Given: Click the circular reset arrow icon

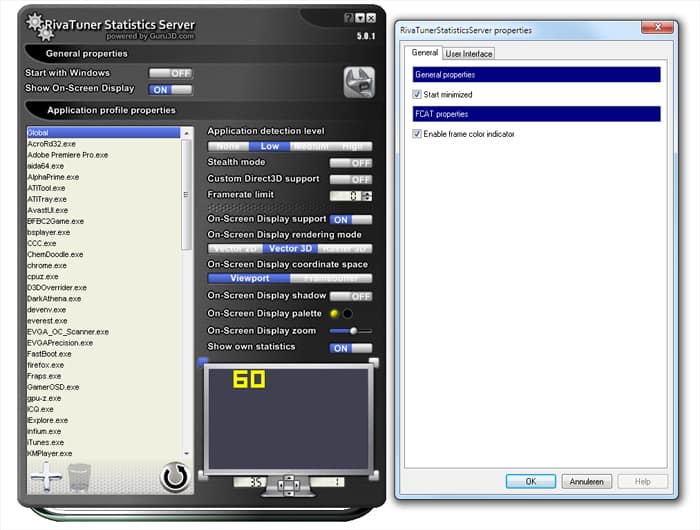Looking at the screenshot, I should [x=174, y=477].
